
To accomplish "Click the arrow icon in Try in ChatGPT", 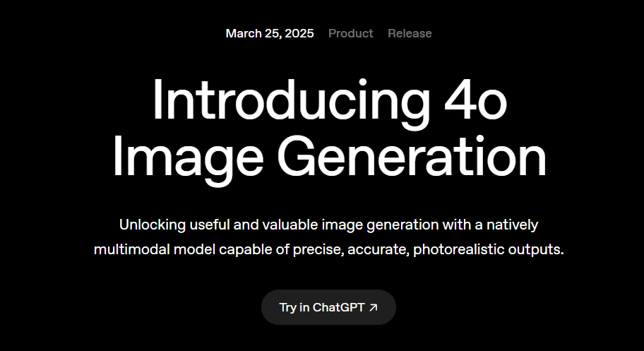I will [374, 307].
